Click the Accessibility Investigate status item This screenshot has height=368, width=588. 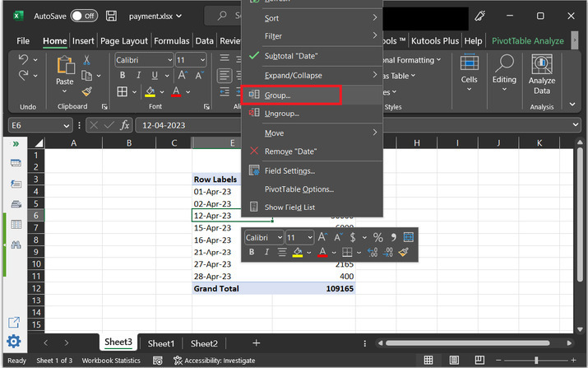click(215, 361)
